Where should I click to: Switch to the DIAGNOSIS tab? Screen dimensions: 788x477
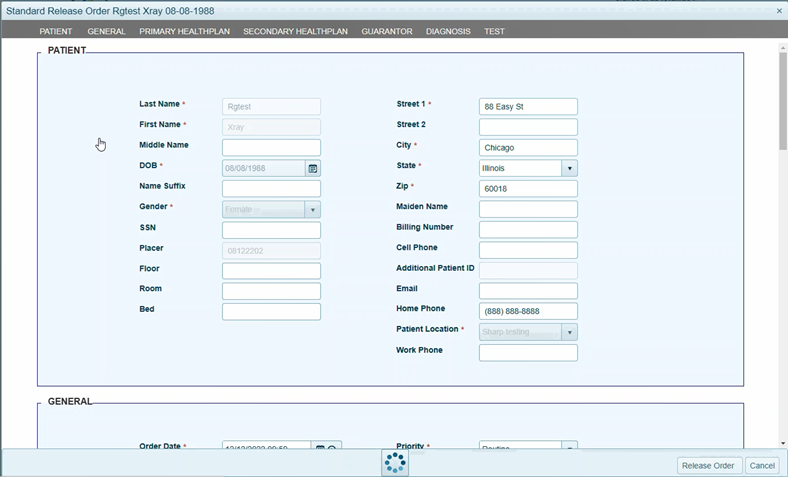point(448,31)
